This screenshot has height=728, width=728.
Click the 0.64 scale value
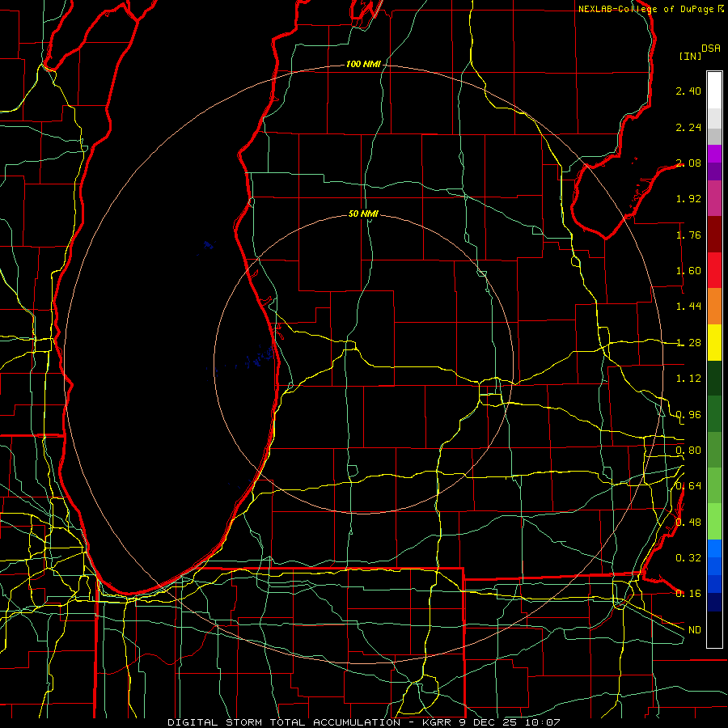tap(688, 486)
